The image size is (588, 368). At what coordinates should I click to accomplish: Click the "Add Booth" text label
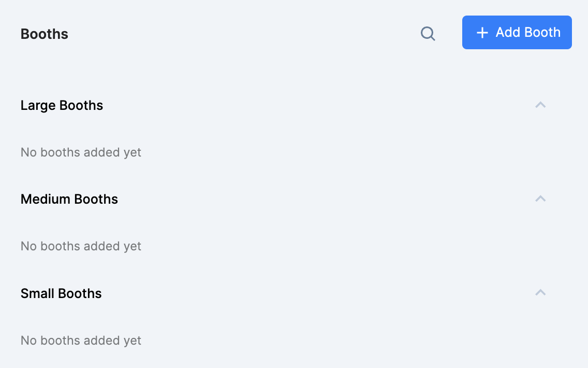tap(528, 33)
